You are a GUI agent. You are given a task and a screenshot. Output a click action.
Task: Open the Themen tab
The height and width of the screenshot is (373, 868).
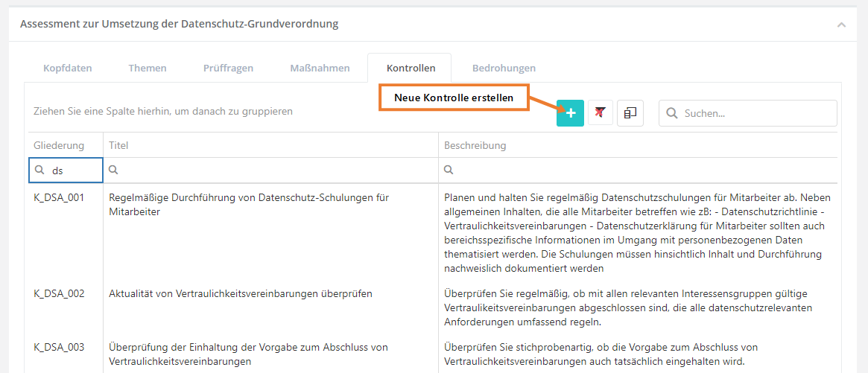point(148,68)
